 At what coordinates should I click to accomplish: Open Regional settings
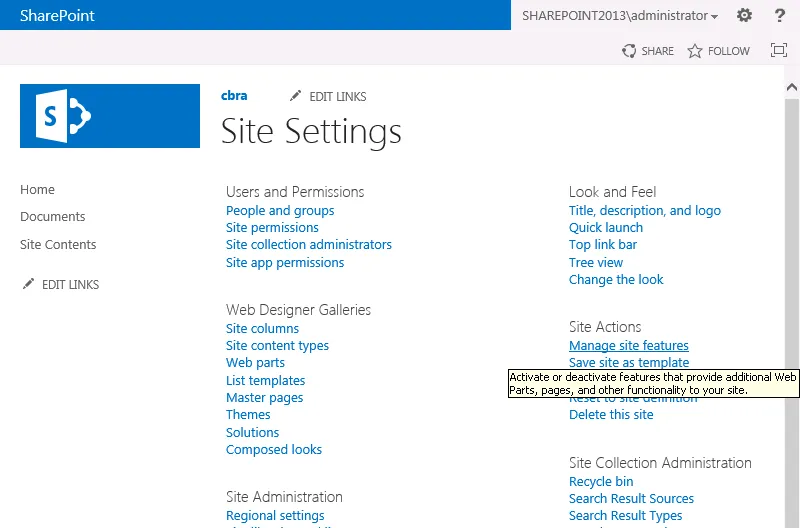(275, 515)
